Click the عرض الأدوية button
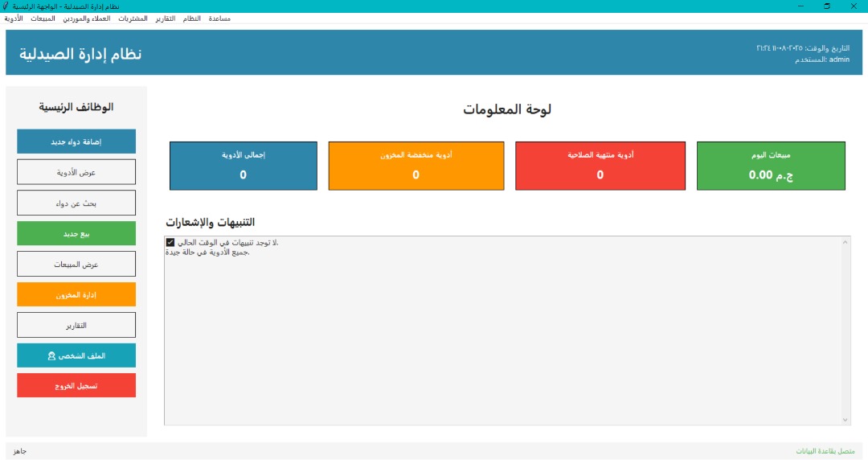 (x=76, y=172)
